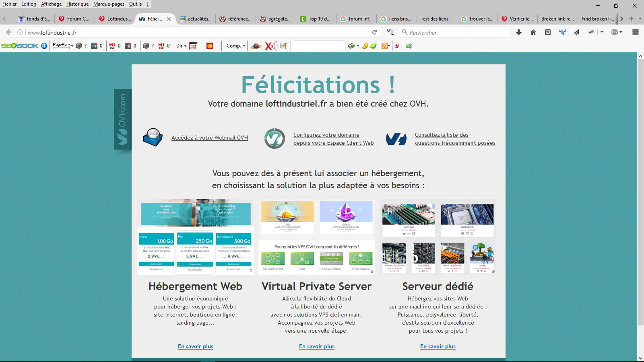The image size is (644, 362).
Task: Open the Downloads arrow icon
Action: (519, 32)
